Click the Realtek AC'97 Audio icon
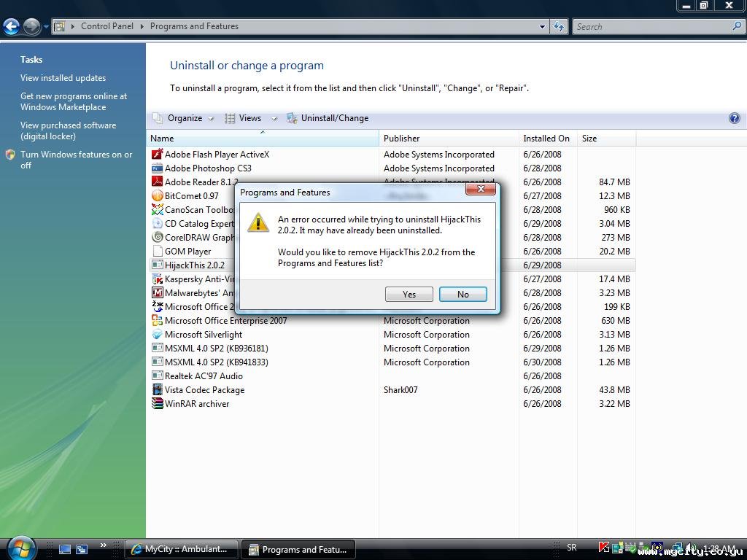The image size is (747, 560). [x=158, y=376]
